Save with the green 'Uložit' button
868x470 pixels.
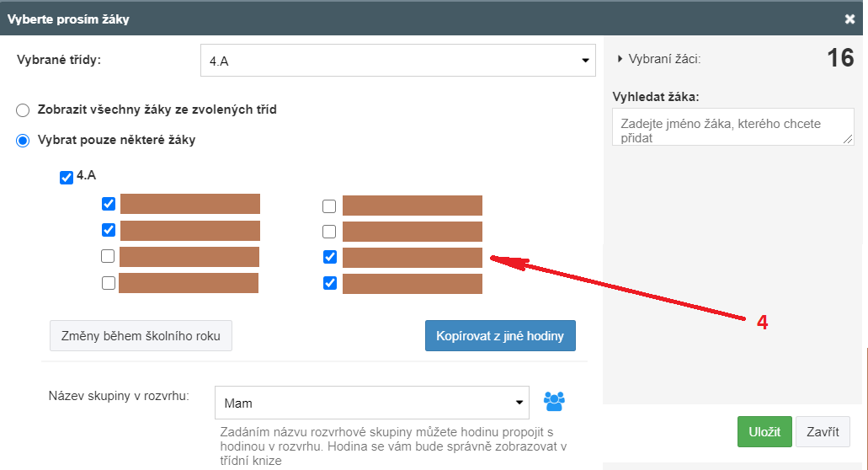pos(764,432)
